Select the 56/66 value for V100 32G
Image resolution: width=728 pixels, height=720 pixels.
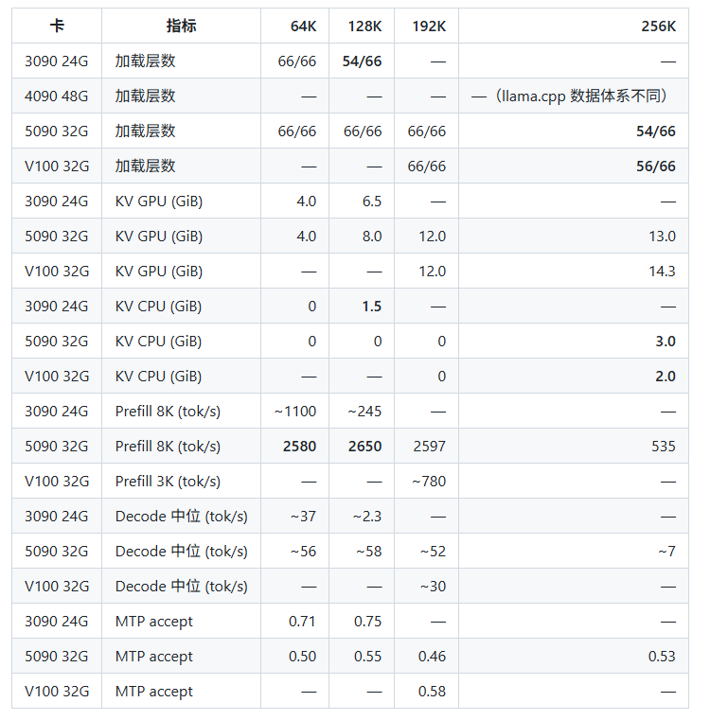point(655,167)
